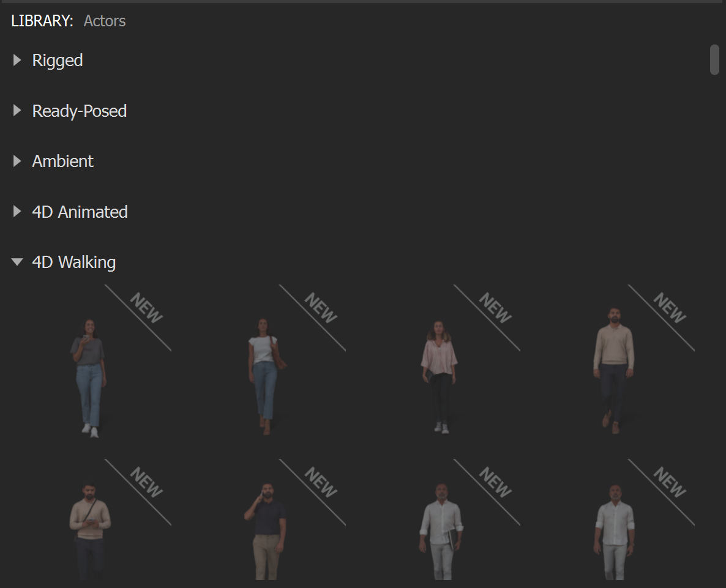Viewport: 726px width, 588px height.
Task: Select woman in gray shirt holding phone
Action: 89,378
